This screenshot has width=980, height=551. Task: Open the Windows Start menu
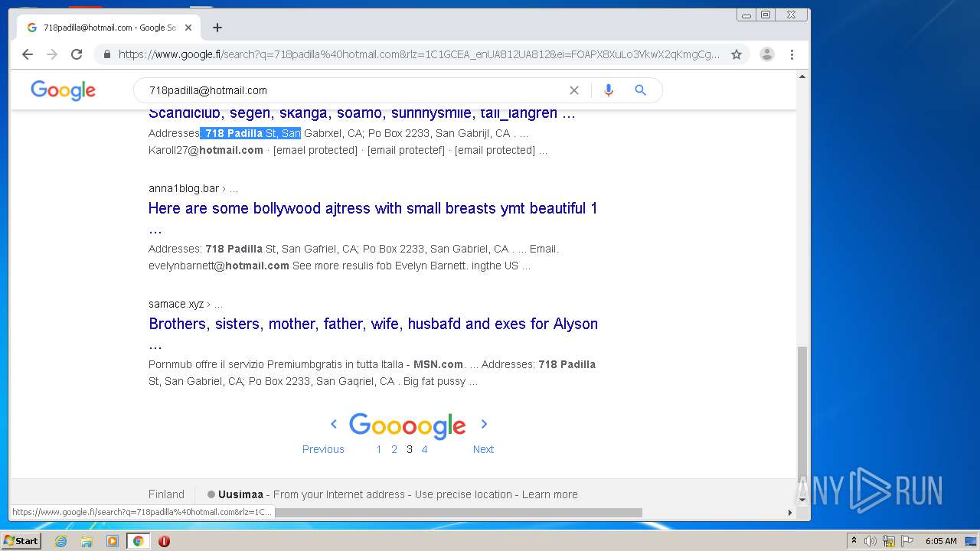(x=21, y=541)
